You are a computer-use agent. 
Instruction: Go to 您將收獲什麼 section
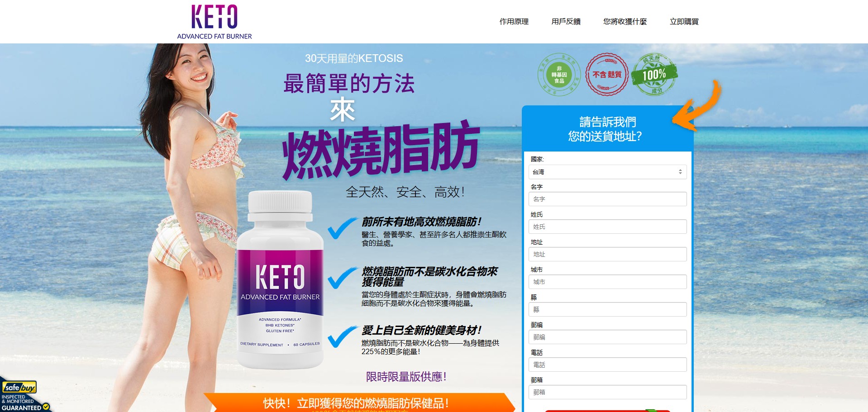pyautogui.click(x=625, y=21)
